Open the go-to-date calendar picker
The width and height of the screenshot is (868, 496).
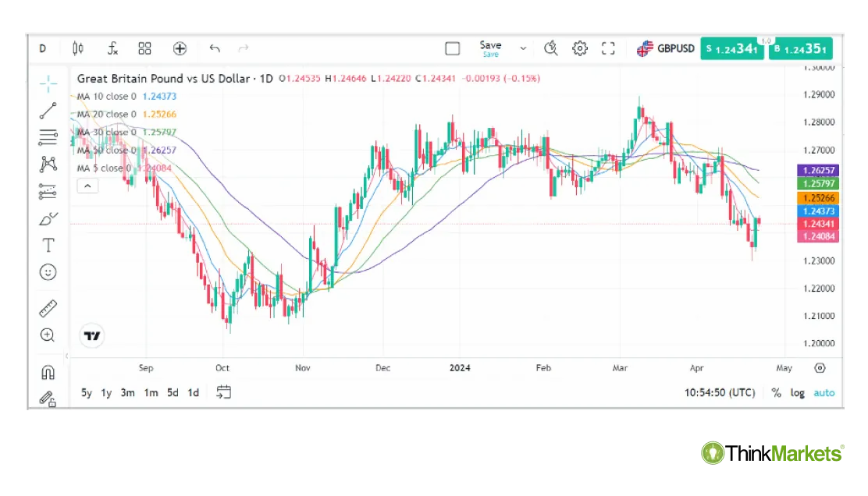(x=223, y=392)
